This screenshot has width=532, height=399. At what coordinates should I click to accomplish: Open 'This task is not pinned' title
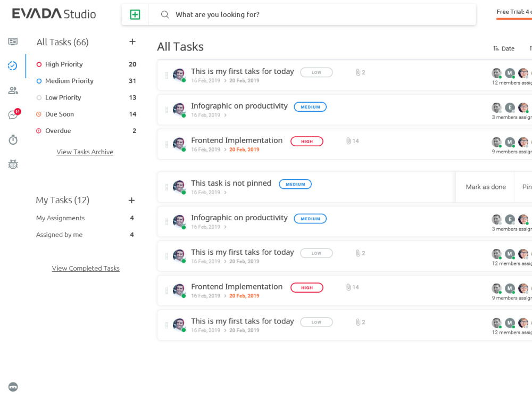231,183
